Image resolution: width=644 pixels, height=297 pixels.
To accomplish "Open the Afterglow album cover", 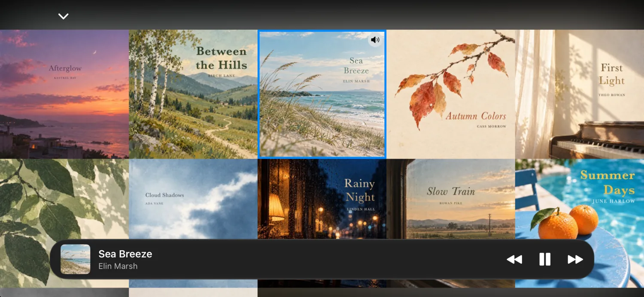I will click(64, 94).
